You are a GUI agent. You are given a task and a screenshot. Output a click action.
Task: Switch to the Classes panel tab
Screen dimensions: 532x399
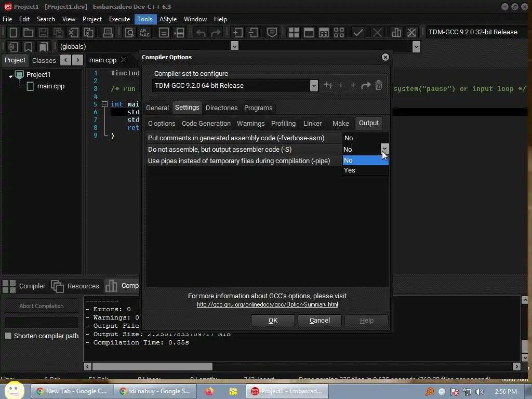pyautogui.click(x=44, y=60)
